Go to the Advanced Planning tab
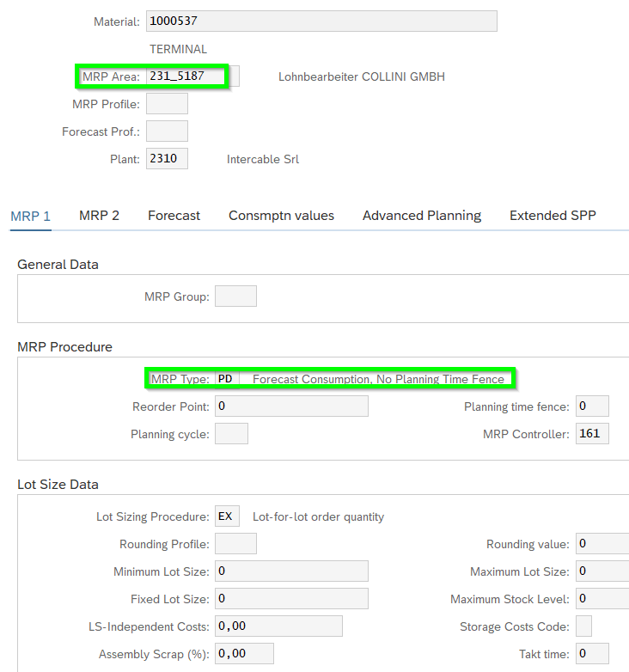This screenshot has width=629, height=672. point(421,216)
